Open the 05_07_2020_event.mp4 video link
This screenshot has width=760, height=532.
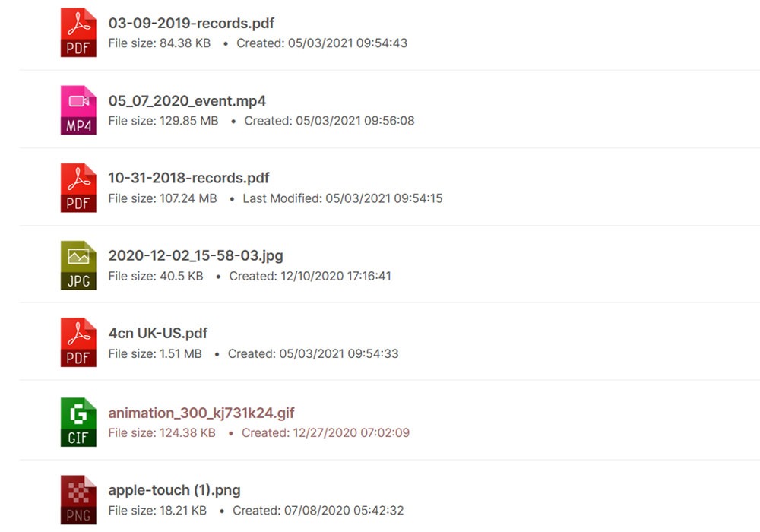click(x=187, y=101)
